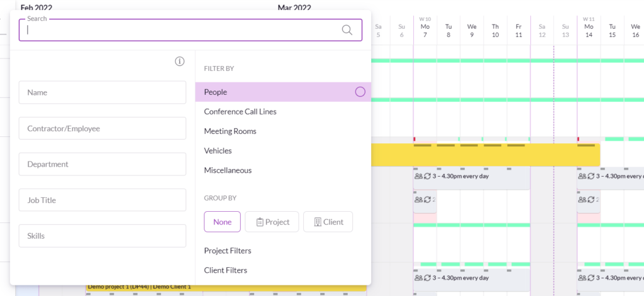Image resolution: width=644 pixels, height=296 pixels.
Task: Group the schedule by Project
Action: click(271, 222)
